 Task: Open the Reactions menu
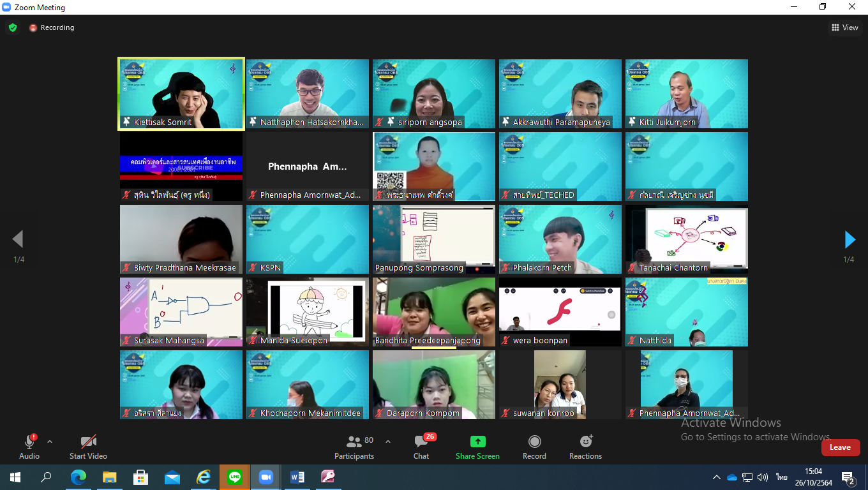(585, 447)
